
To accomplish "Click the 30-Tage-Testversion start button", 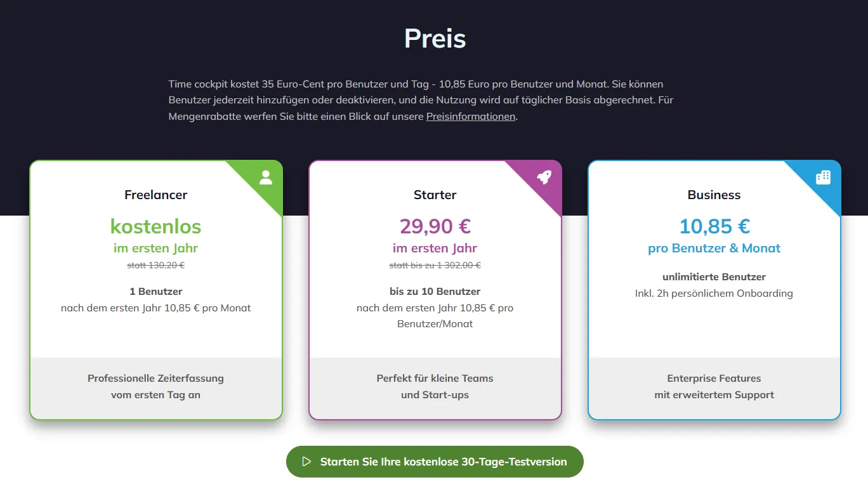I will [435, 462].
